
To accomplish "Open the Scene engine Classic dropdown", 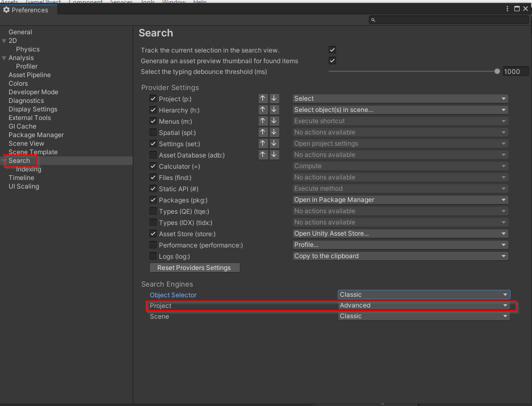I will tap(423, 316).
